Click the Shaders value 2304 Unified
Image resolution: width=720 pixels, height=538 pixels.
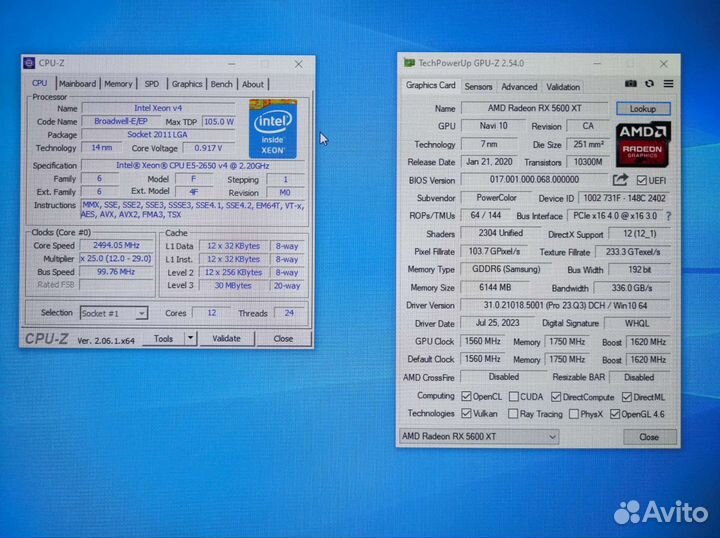pyautogui.click(x=501, y=233)
